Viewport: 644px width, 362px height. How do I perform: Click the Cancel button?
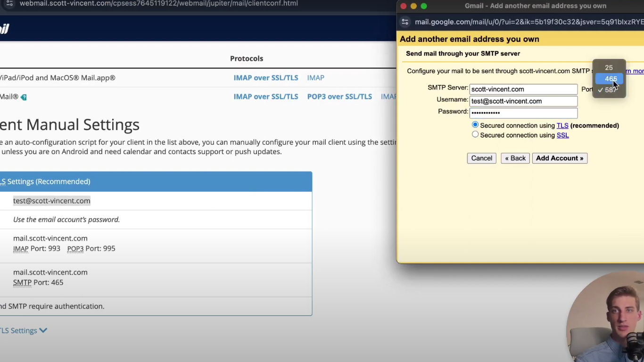(481, 158)
